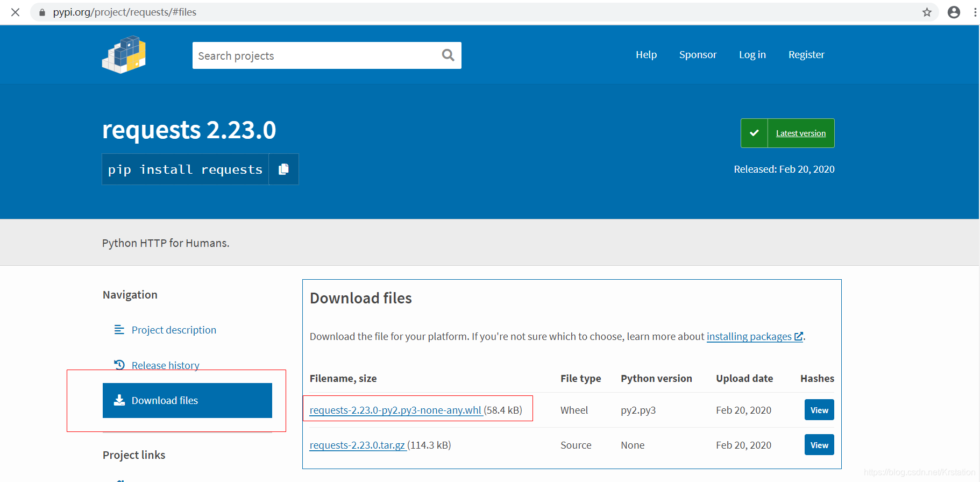Image resolution: width=980 pixels, height=482 pixels.
Task: Click the Release history clock icon
Action: coord(119,365)
